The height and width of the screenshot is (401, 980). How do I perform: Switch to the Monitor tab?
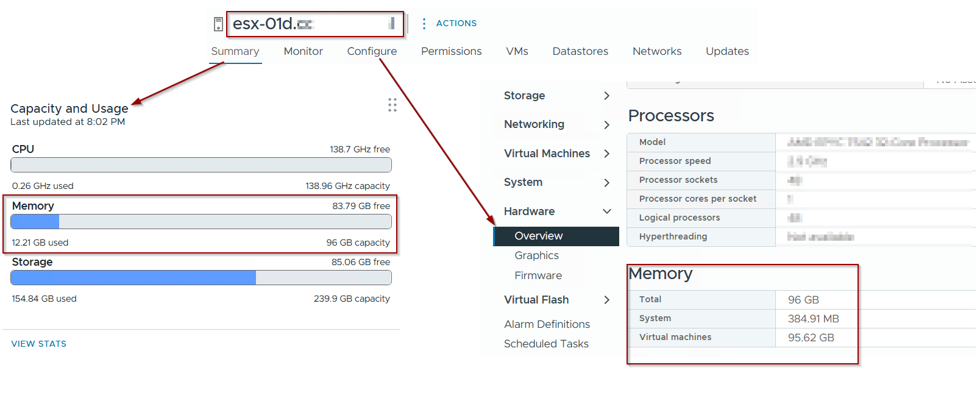coord(303,52)
